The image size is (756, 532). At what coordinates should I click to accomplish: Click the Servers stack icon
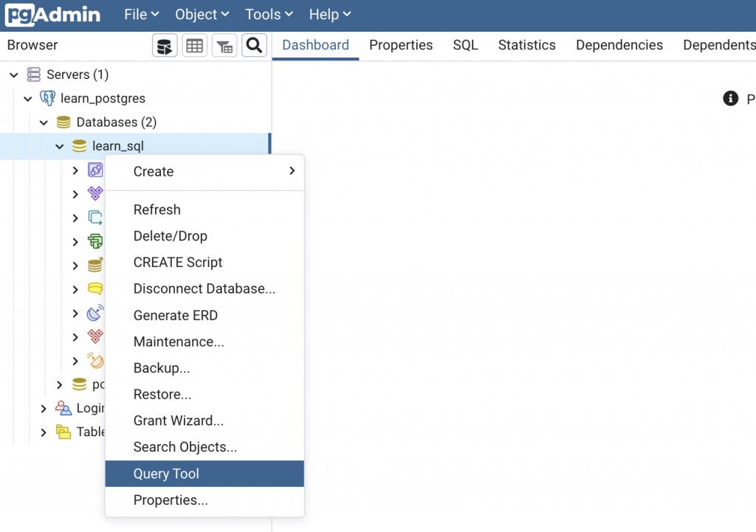pos(34,75)
